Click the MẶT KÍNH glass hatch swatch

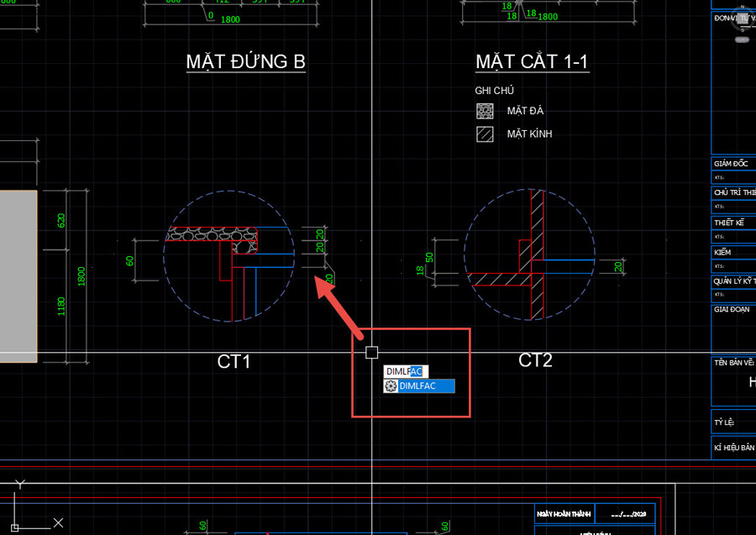[x=485, y=134]
